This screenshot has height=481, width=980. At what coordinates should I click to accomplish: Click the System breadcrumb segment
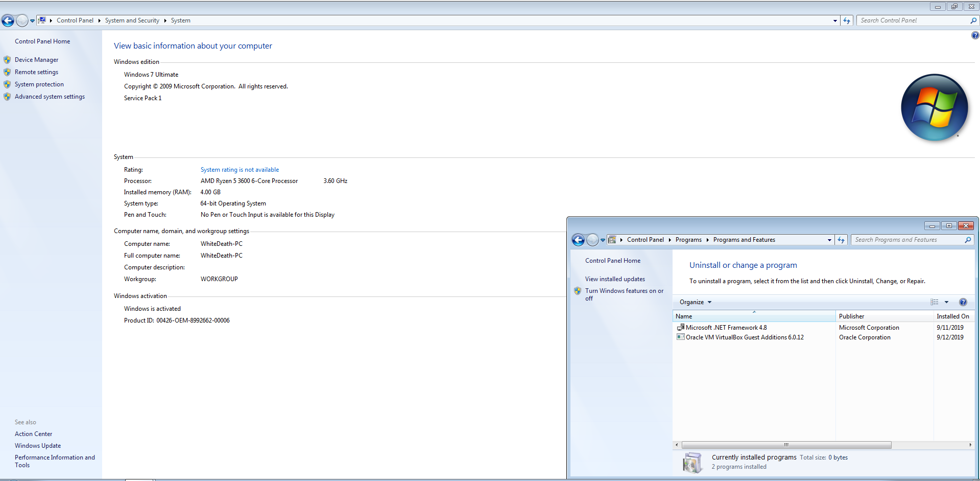(181, 20)
